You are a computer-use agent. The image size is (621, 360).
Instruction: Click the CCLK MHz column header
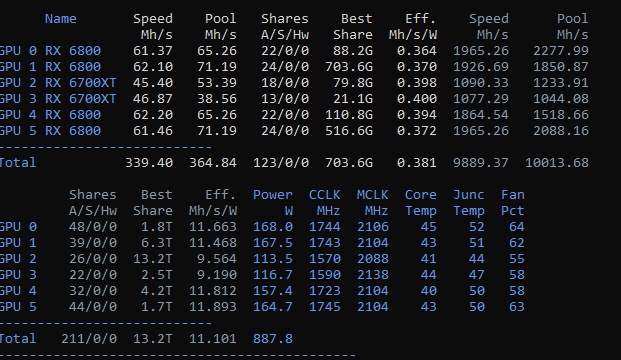click(324, 202)
